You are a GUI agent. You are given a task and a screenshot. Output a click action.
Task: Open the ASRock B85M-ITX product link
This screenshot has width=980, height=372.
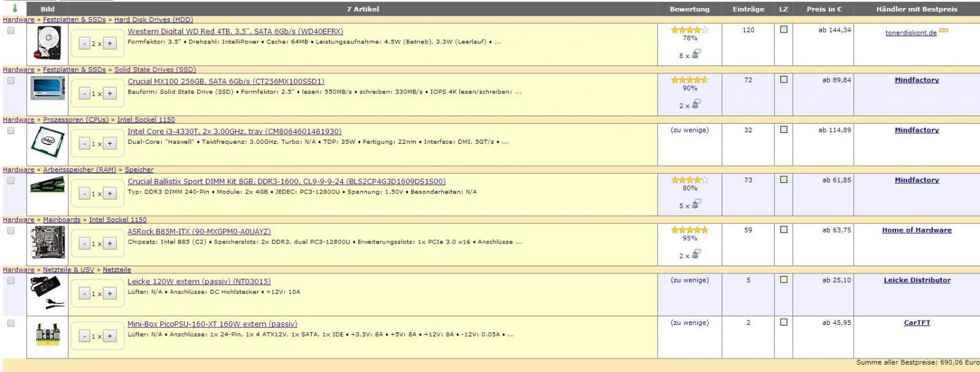tap(199, 232)
